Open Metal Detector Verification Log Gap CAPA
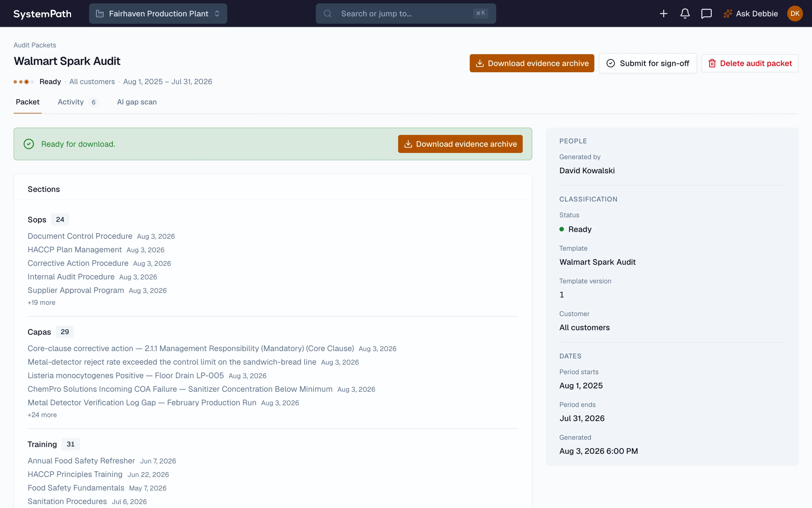 click(142, 402)
